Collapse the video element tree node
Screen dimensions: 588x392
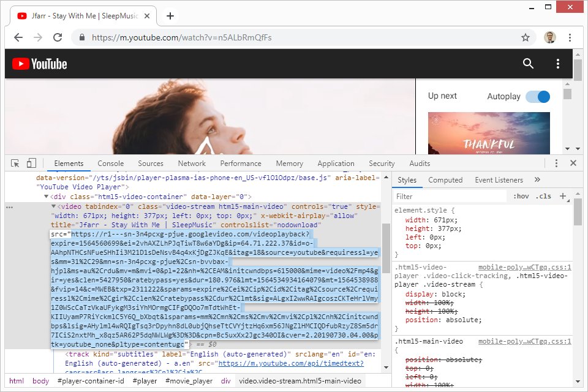(x=54, y=207)
